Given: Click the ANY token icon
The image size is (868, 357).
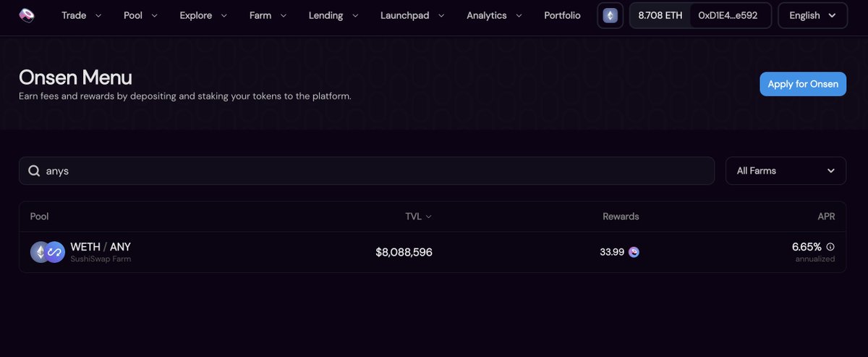Looking at the screenshot, I should click(x=55, y=252).
